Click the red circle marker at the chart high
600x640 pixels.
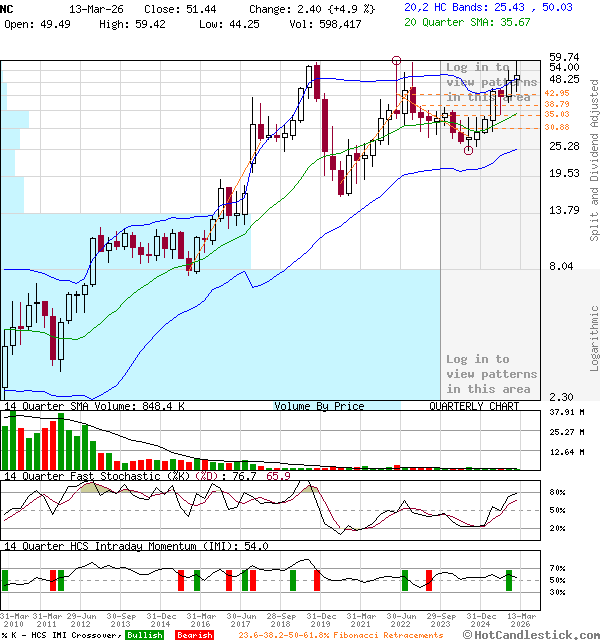pos(397,61)
